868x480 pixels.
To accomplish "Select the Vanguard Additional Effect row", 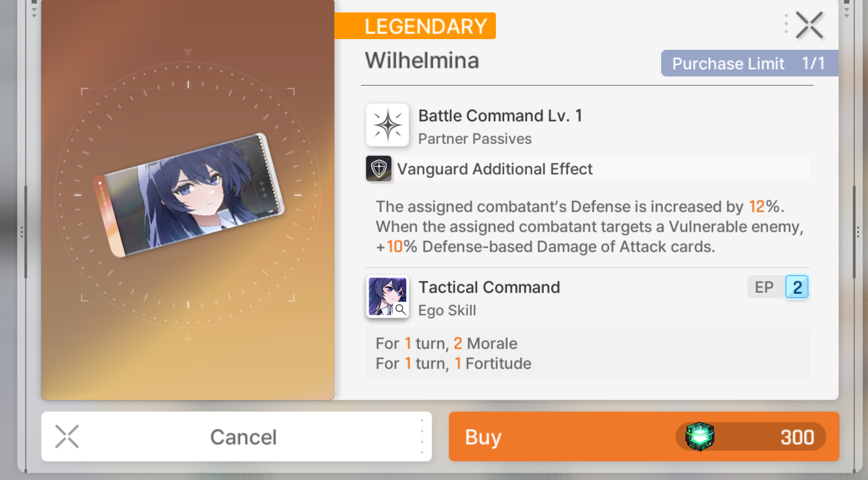I will (588, 168).
